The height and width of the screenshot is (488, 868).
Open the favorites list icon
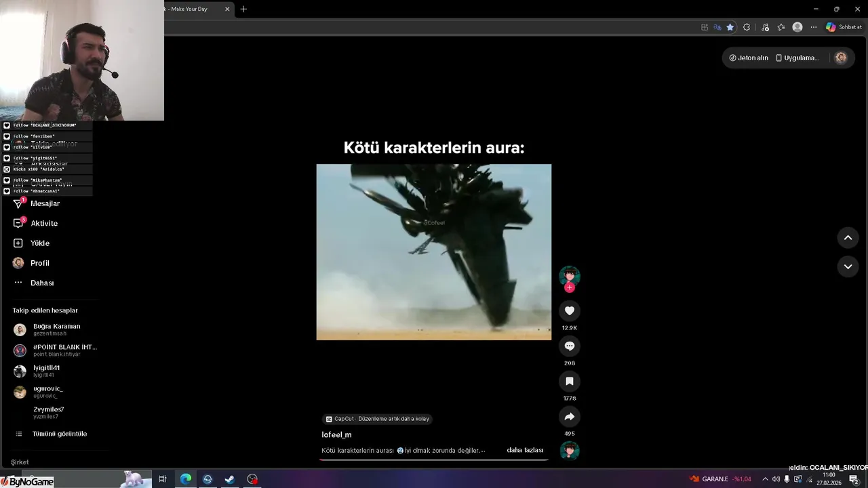click(781, 27)
